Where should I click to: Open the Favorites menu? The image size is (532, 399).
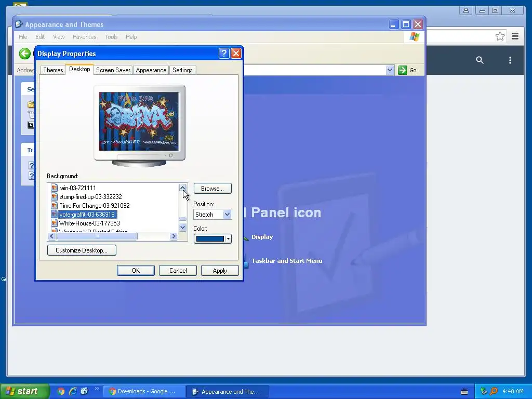point(85,37)
